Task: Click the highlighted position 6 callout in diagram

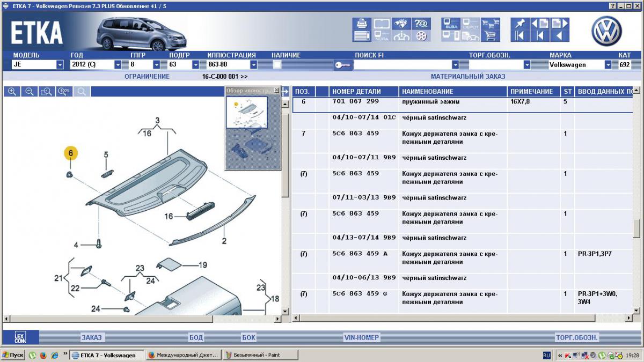Action: coord(70,153)
